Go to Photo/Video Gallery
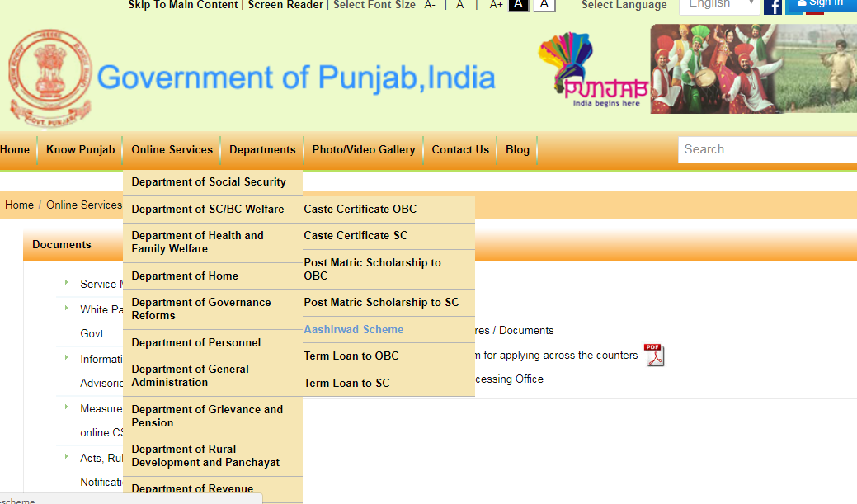The width and height of the screenshot is (857, 504). (x=364, y=149)
